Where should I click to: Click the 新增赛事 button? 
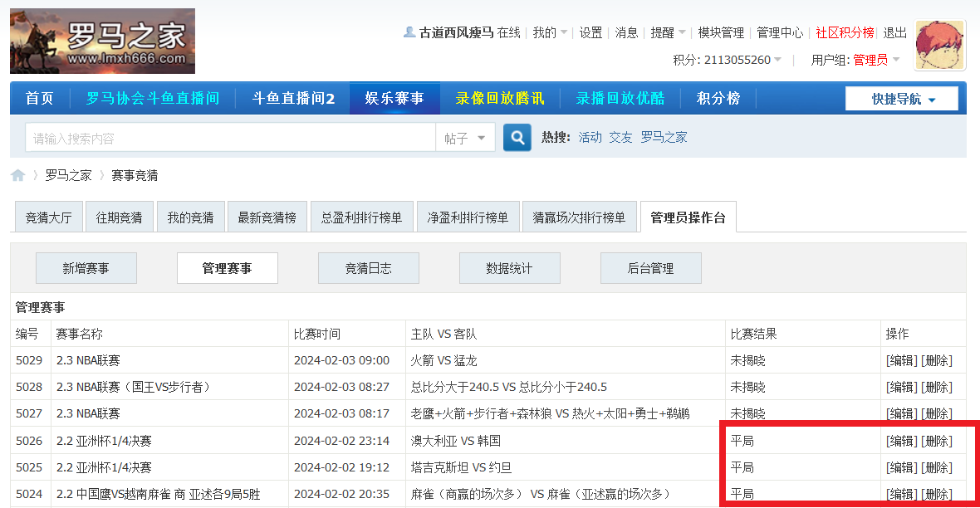[x=86, y=267]
